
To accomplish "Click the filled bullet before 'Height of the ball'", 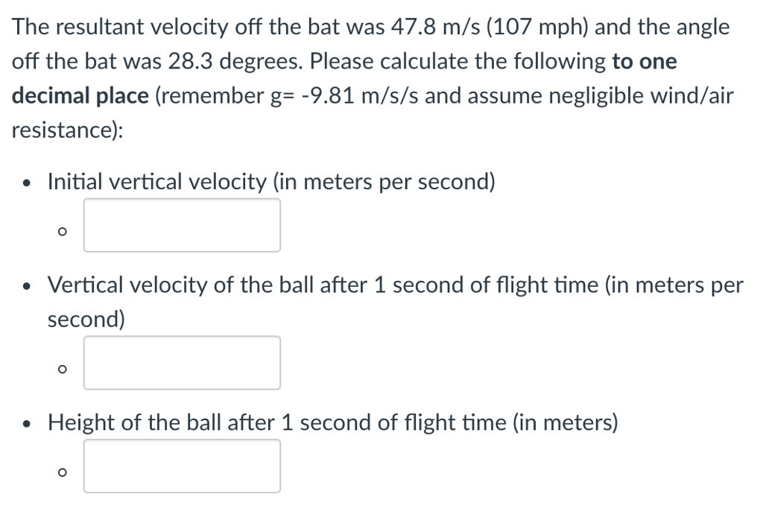I will 28,425.
